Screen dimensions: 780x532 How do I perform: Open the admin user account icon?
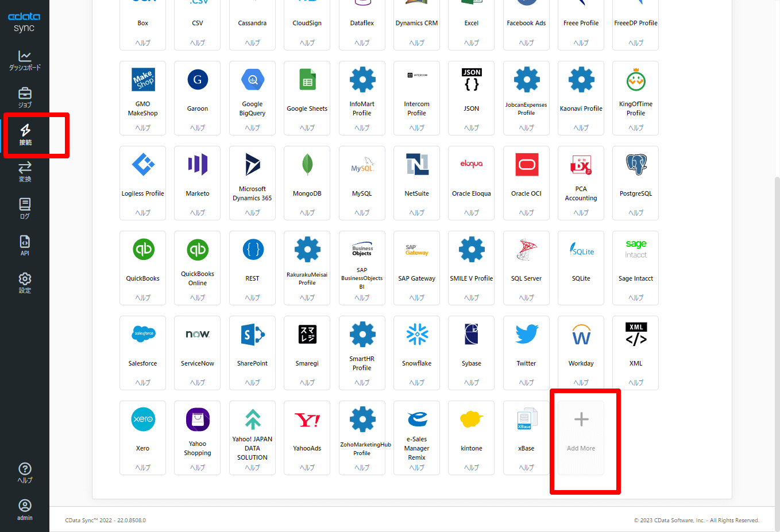(25, 510)
